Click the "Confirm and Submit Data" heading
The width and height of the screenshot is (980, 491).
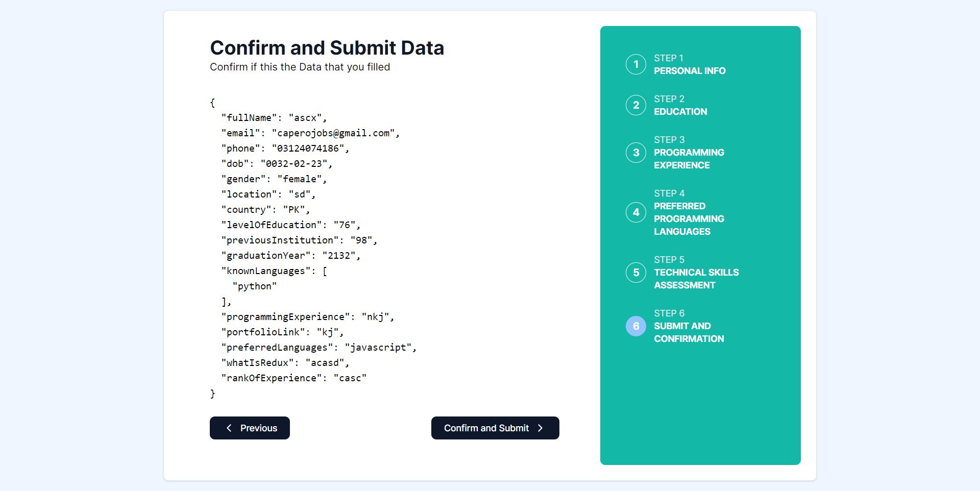[x=327, y=48]
